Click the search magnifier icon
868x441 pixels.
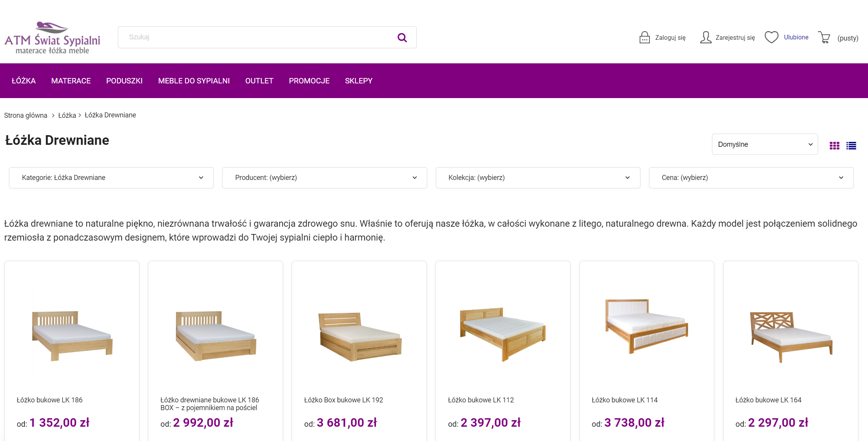tap(402, 37)
